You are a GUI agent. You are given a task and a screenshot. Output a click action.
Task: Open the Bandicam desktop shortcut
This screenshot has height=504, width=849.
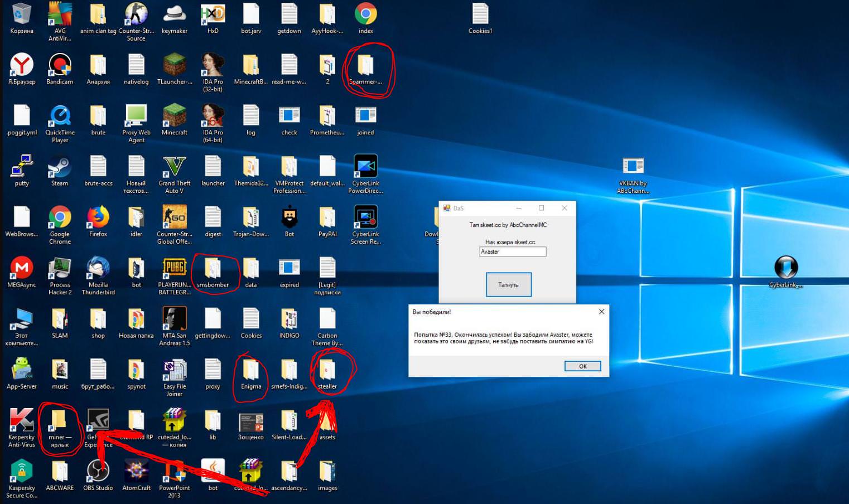coord(60,66)
